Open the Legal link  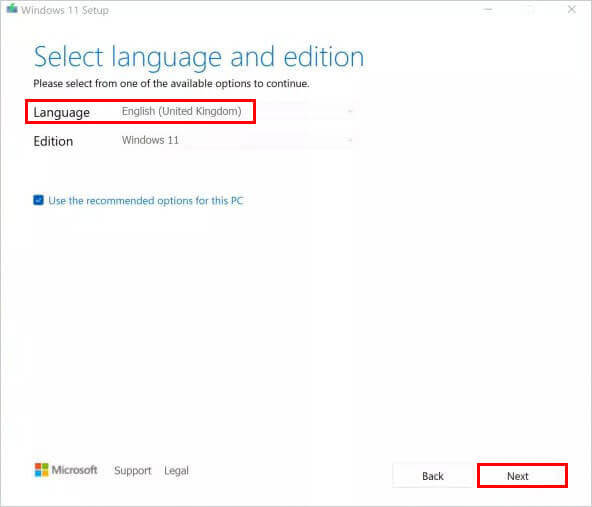click(x=176, y=470)
